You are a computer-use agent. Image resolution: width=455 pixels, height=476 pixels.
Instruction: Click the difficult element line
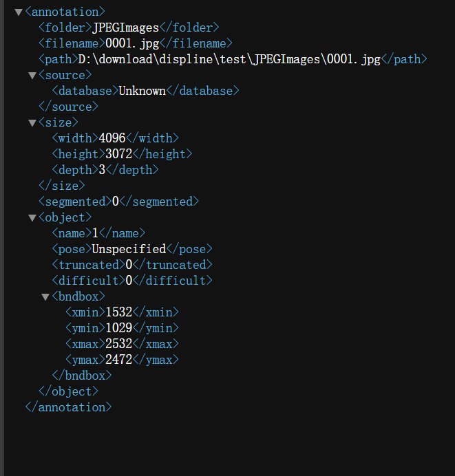132,281
